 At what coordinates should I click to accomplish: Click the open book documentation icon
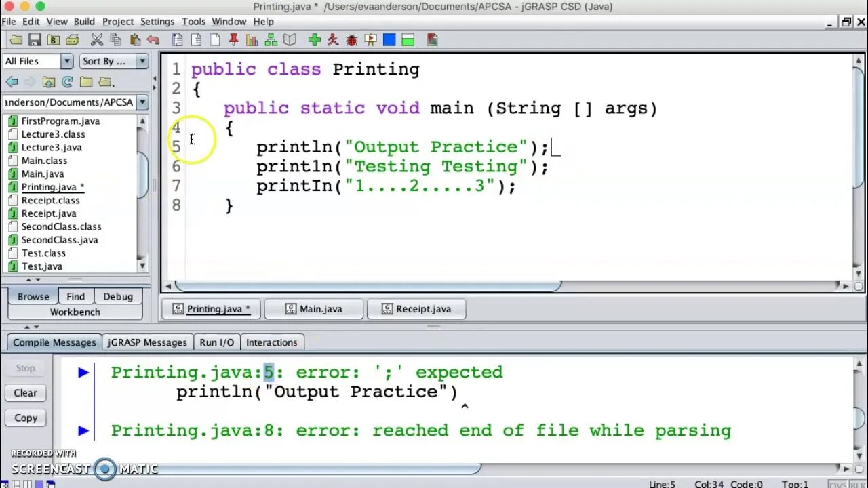click(x=290, y=40)
